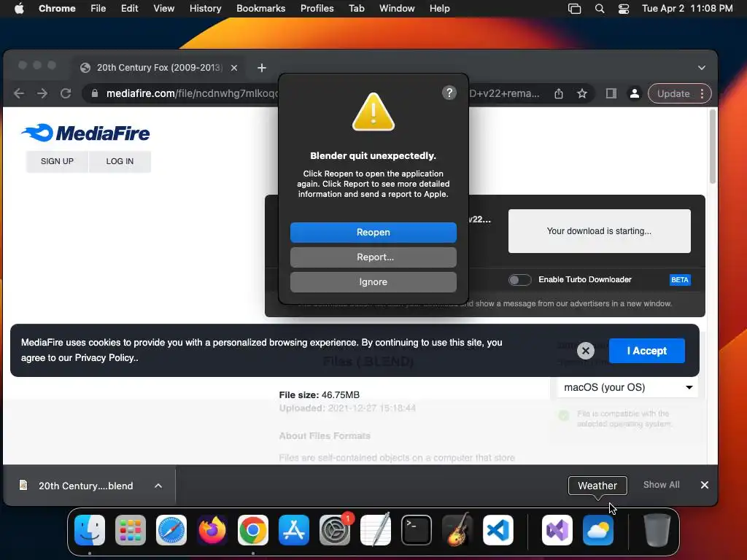The image size is (747, 560).
Task: Reload the MediaFire page
Action: tap(66, 93)
